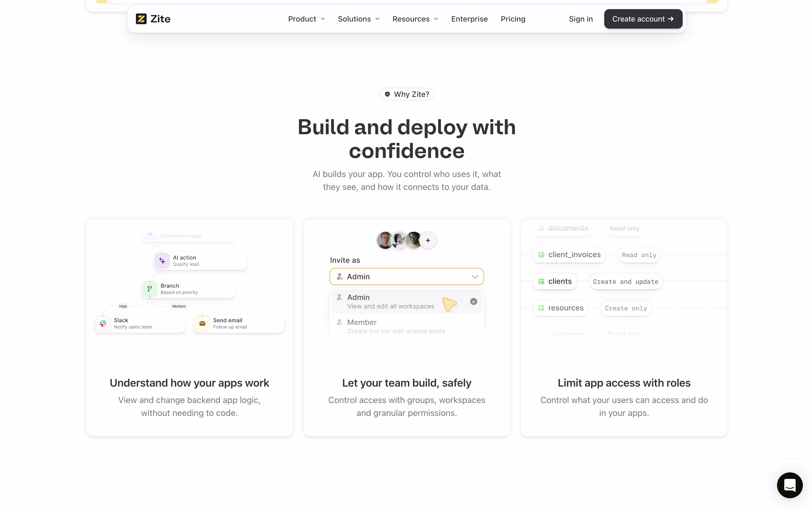The height and width of the screenshot is (509, 812).
Task: Click the documents table icon
Action: (x=541, y=228)
